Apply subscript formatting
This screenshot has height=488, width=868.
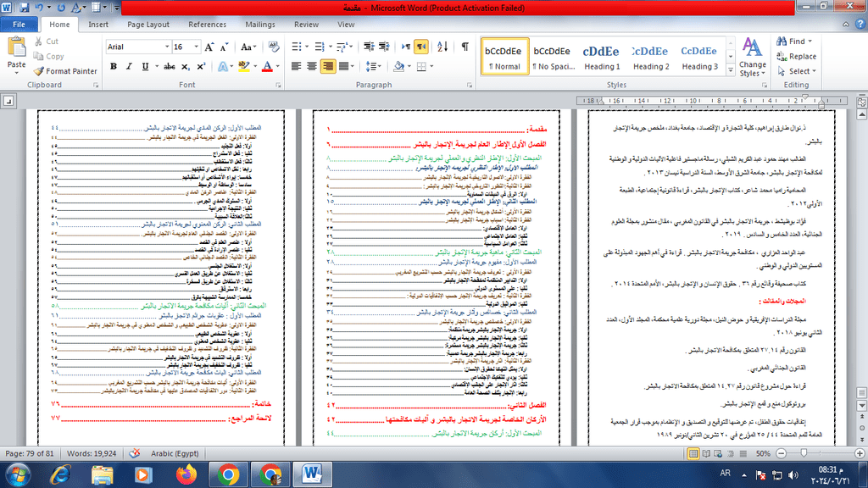pyautogui.click(x=186, y=66)
